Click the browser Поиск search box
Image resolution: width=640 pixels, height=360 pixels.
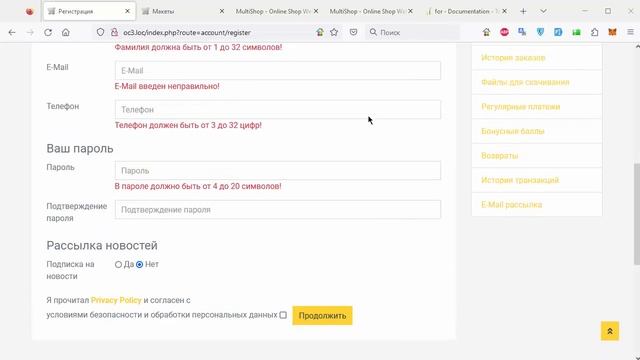click(x=412, y=32)
